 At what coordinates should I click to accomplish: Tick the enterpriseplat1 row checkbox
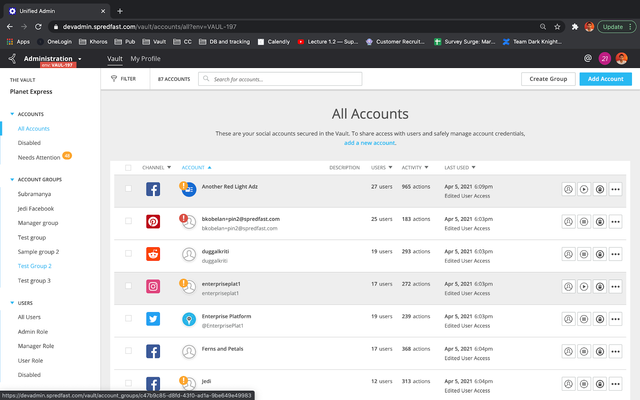pyautogui.click(x=128, y=286)
